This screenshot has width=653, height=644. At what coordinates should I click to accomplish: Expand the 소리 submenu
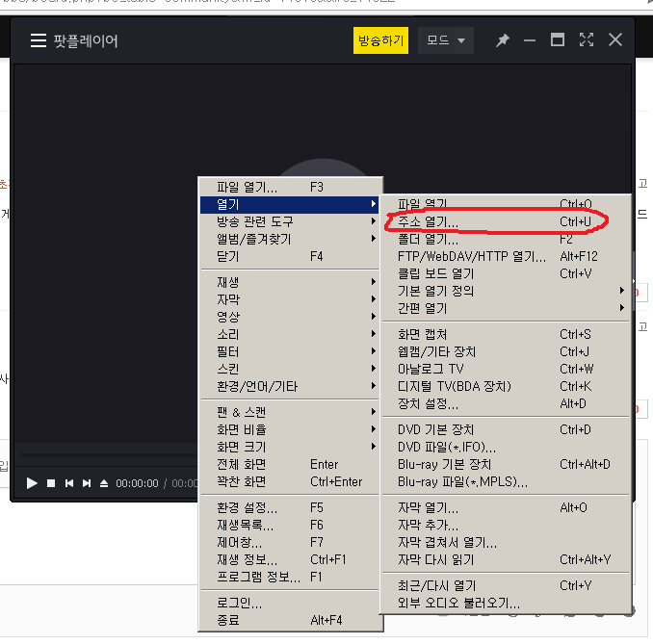[290, 334]
